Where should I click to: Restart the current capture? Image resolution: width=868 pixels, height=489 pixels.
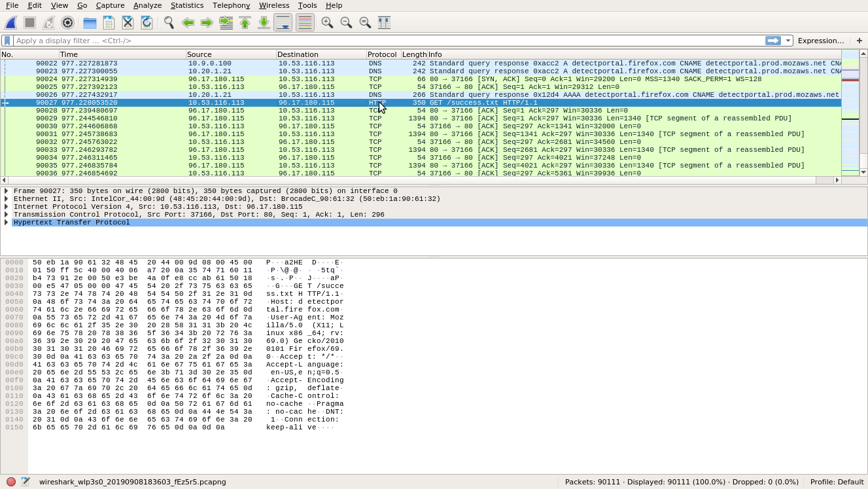pos(48,23)
